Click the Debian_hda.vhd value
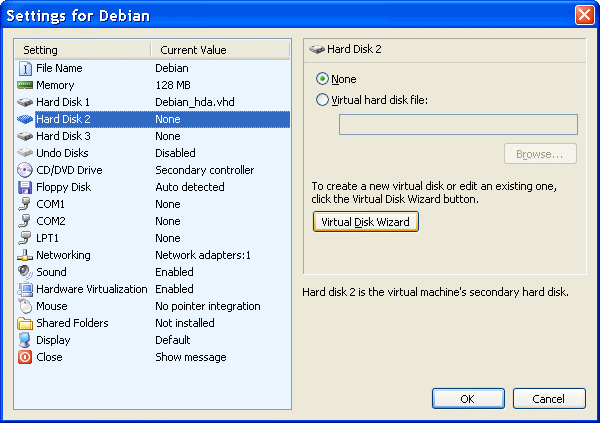 (x=195, y=102)
